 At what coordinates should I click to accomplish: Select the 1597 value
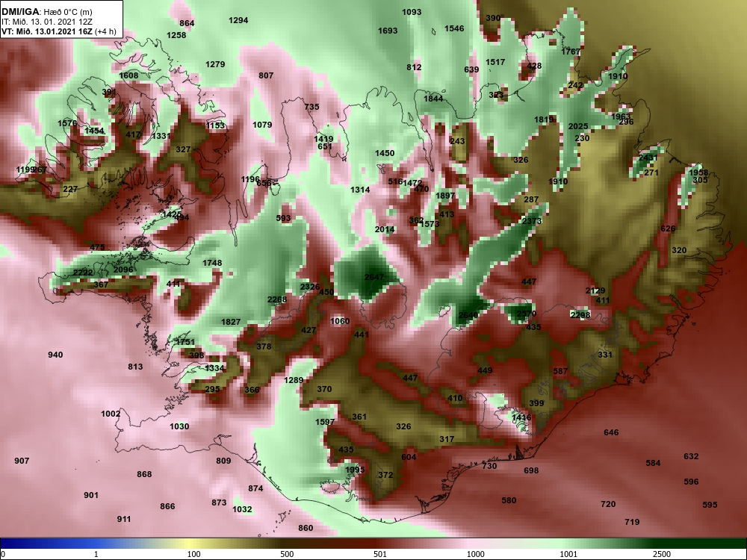click(x=325, y=422)
